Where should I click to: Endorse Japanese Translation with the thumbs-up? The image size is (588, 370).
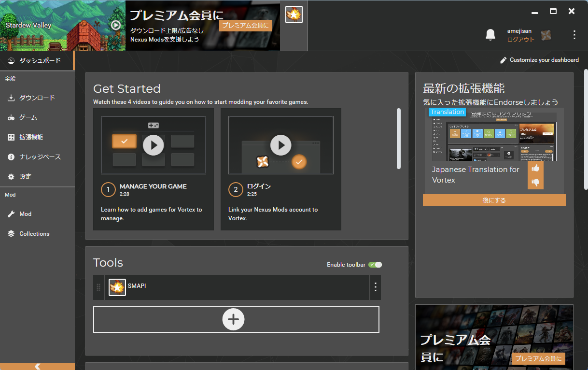coord(535,168)
